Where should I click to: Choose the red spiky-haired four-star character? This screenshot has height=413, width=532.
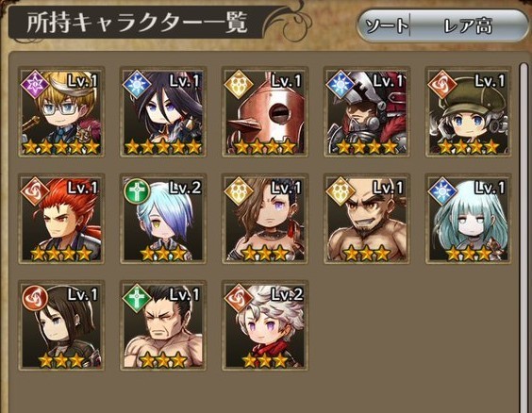(x=61, y=219)
